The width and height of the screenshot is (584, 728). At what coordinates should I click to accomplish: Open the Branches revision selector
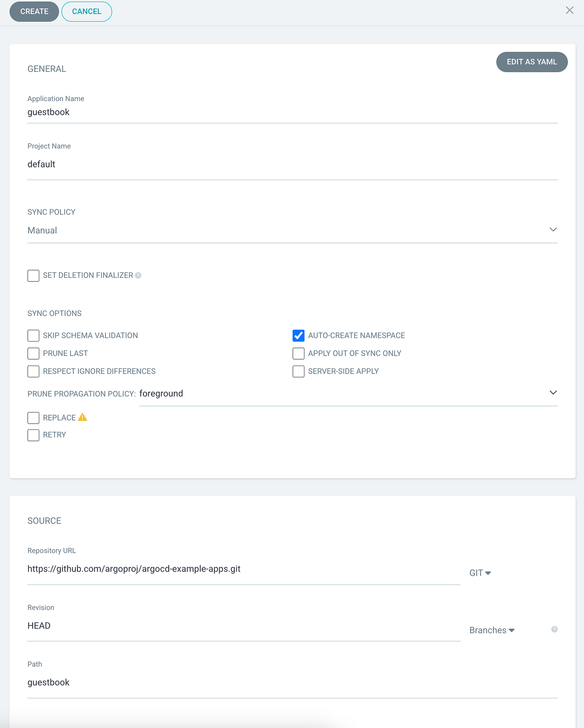[x=492, y=630]
